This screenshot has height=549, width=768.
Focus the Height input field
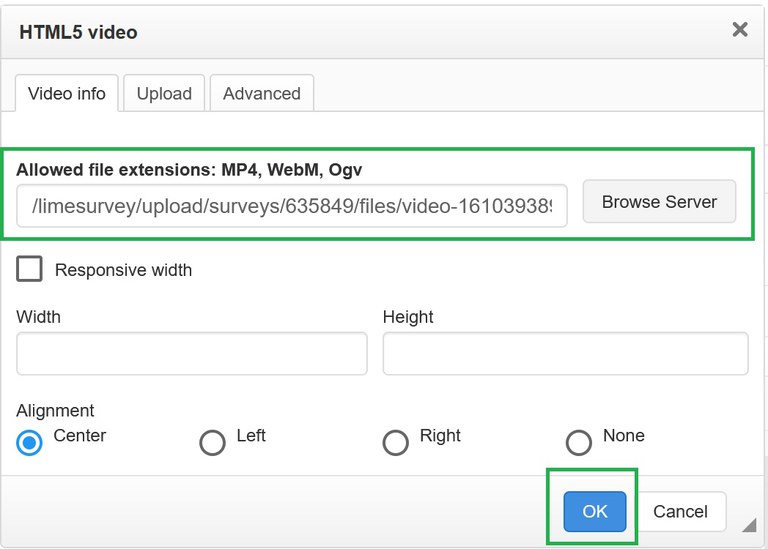565,354
